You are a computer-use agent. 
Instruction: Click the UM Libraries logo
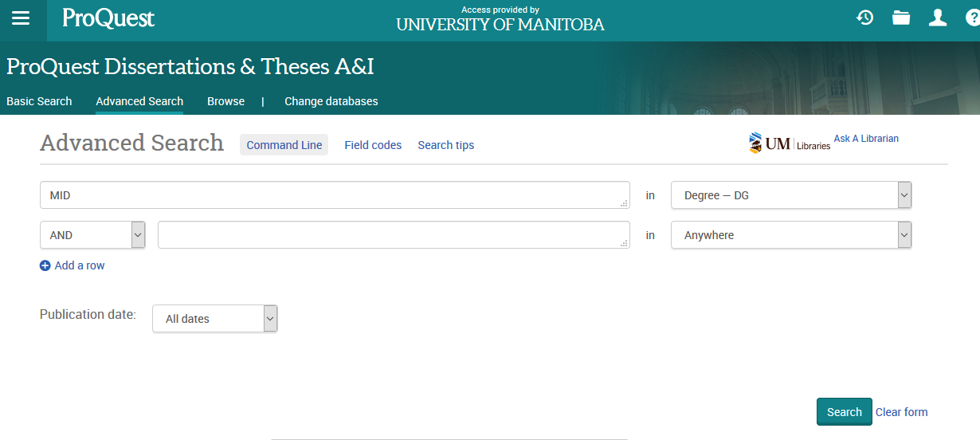(790, 143)
